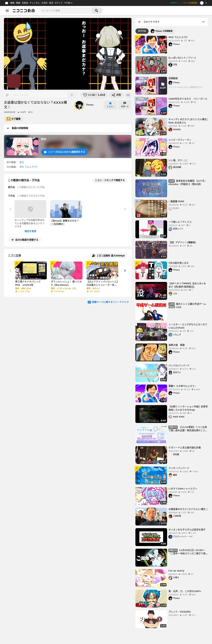Open previous video link 走る
The width and height of the screenshot is (212, 644).
point(22,162)
